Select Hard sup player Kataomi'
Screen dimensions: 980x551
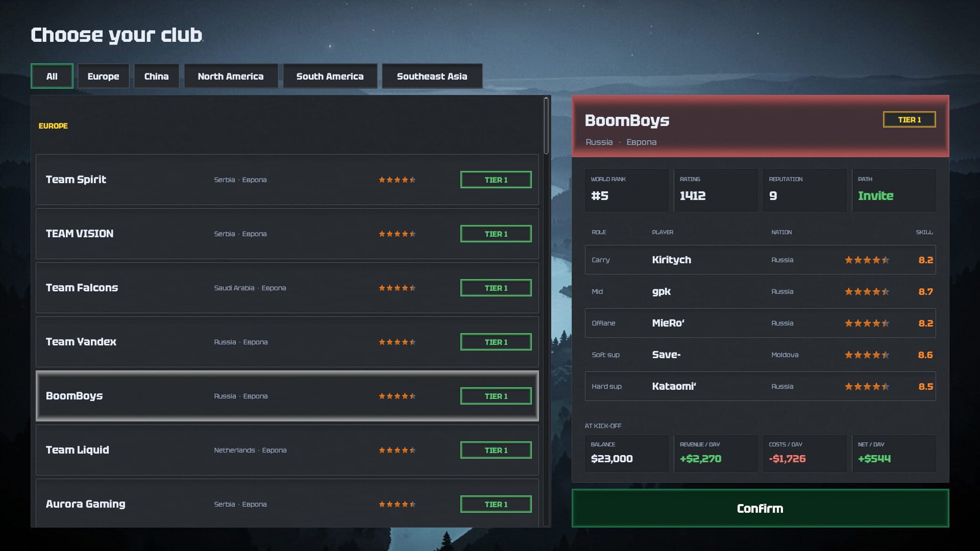(x=760, y=386)
